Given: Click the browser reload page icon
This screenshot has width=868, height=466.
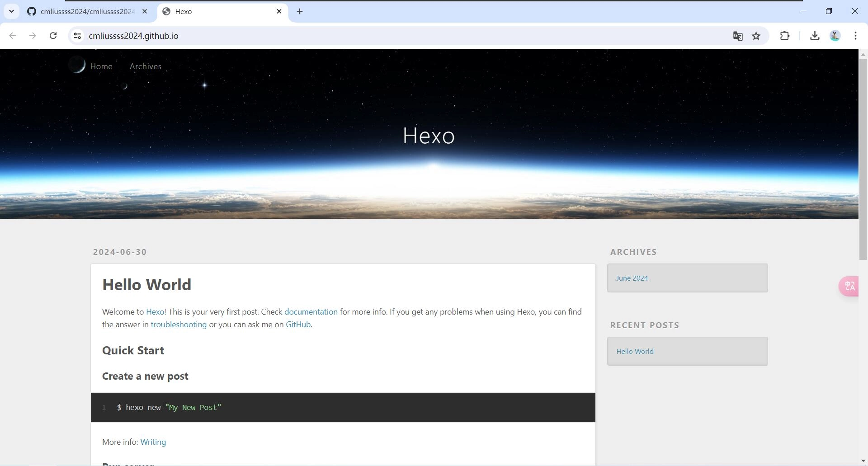Looking at the screenshot, I should click(53, 36).
